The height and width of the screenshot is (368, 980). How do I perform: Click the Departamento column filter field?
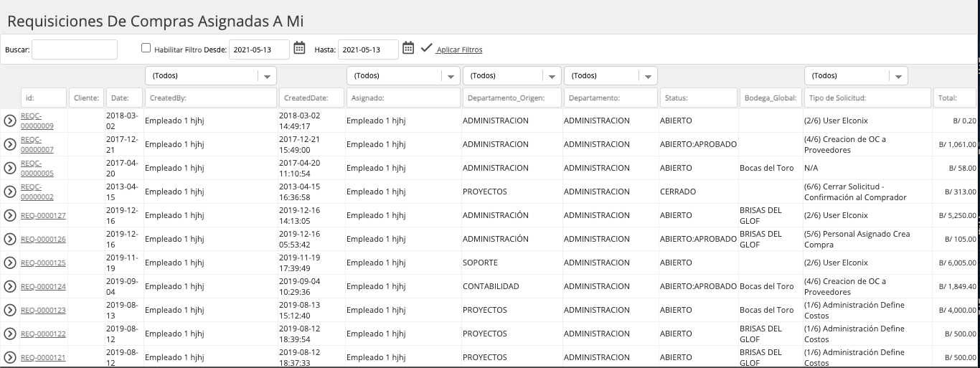click(611, 98)
